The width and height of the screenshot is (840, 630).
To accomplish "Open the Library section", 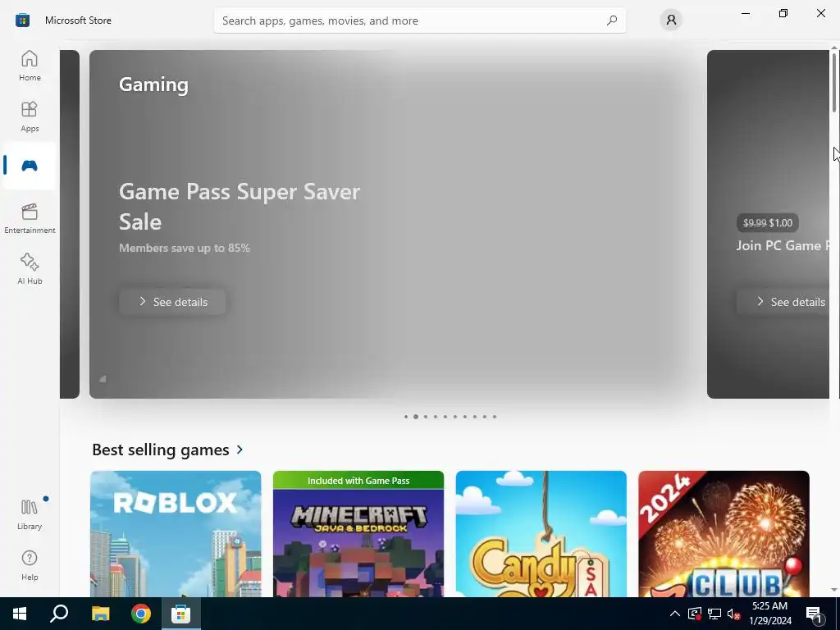I will tap(30, 515).
